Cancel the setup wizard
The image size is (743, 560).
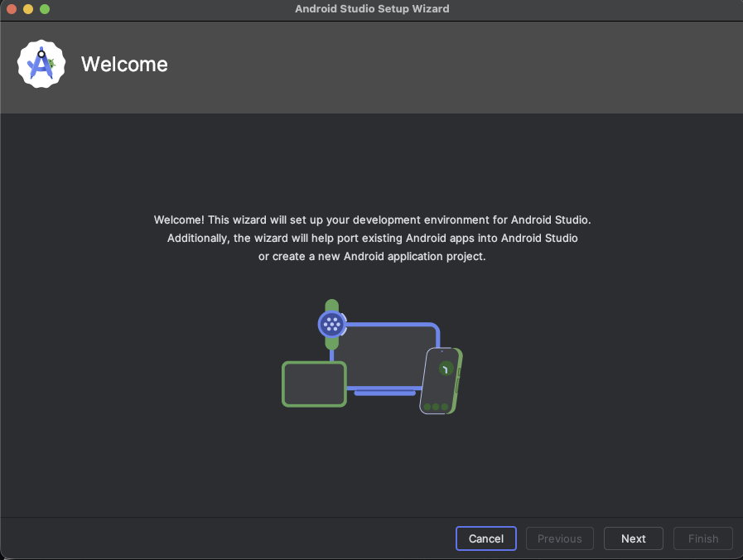(x=485, y=538)
